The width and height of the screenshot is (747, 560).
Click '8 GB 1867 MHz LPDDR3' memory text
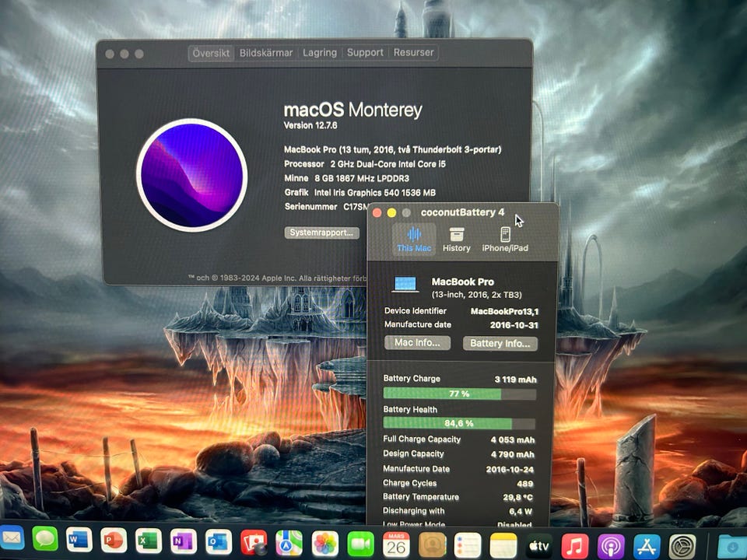point(362,179)
